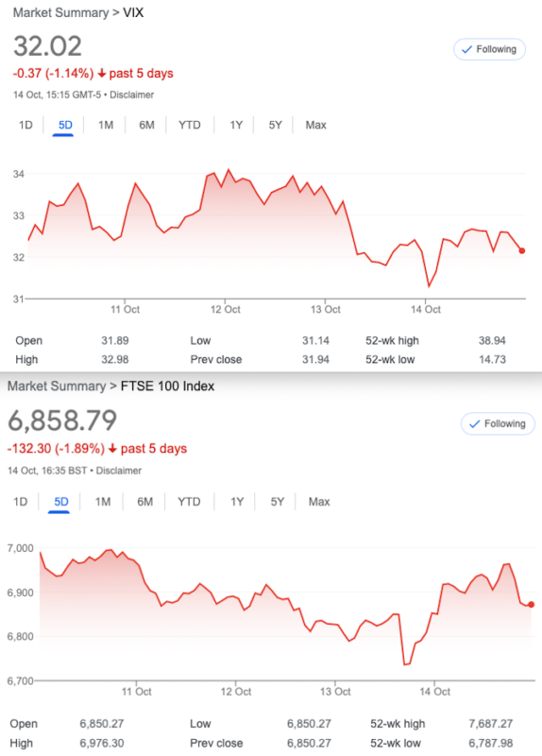The height and width of the screenshot is (756, 542).
Task: Select YTD tab for FTSE 100
Action: point(189,502)
